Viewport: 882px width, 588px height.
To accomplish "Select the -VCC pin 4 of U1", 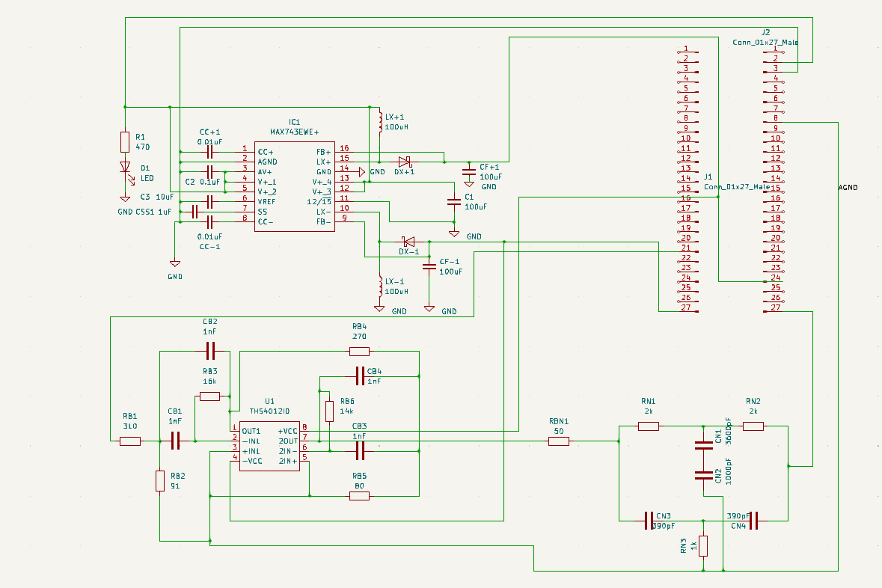I will [x=235, y=459].
